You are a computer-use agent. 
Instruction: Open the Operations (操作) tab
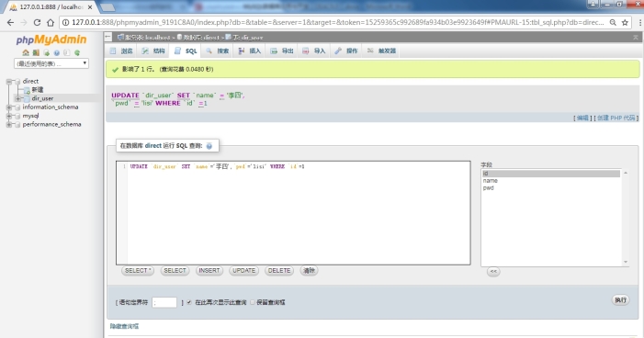[346, 51]
